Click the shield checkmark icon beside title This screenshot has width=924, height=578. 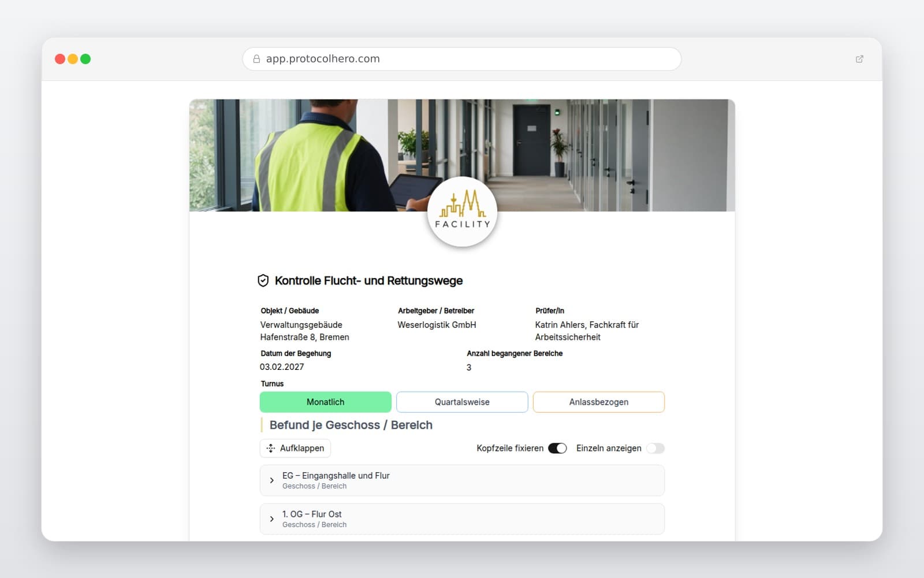pyautogui.click(x=263, y=281)
